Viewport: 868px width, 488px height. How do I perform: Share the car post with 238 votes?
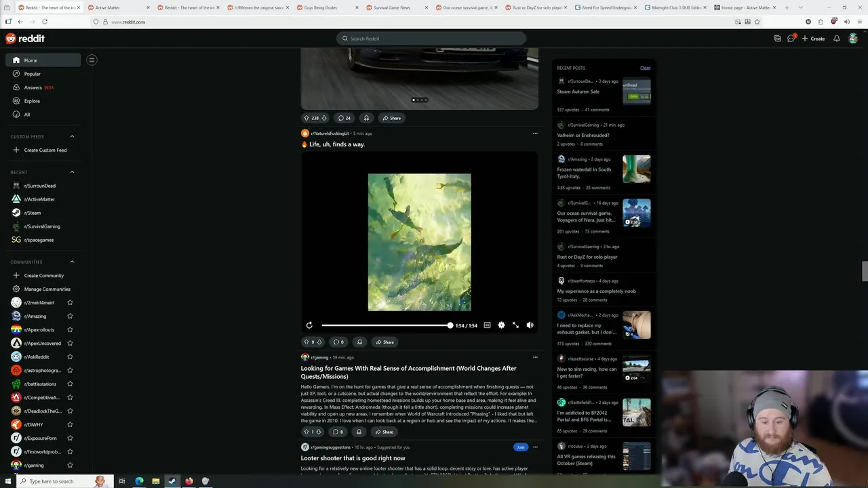[x=391, y=118]
